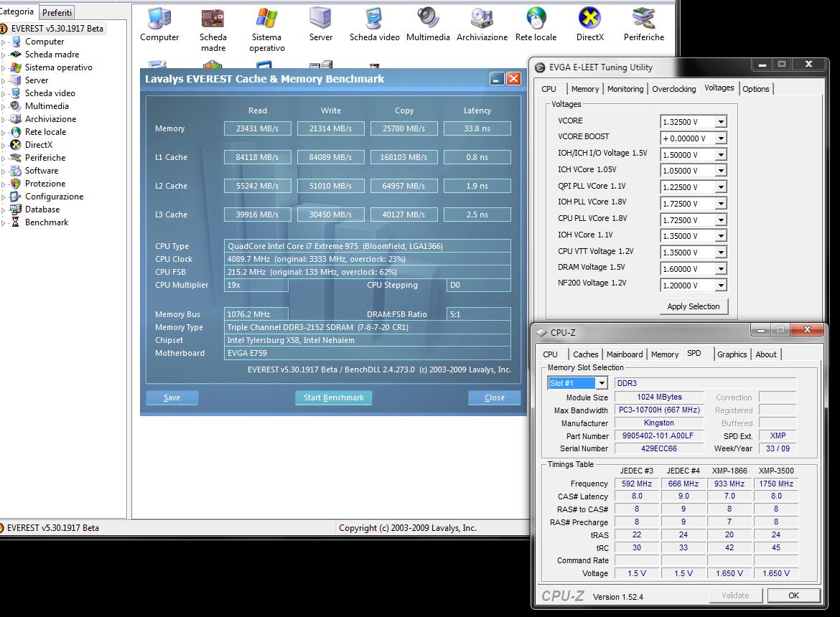
Task: Select Rete locale in the sidebar tree
Action: click(x=45, y=131)
